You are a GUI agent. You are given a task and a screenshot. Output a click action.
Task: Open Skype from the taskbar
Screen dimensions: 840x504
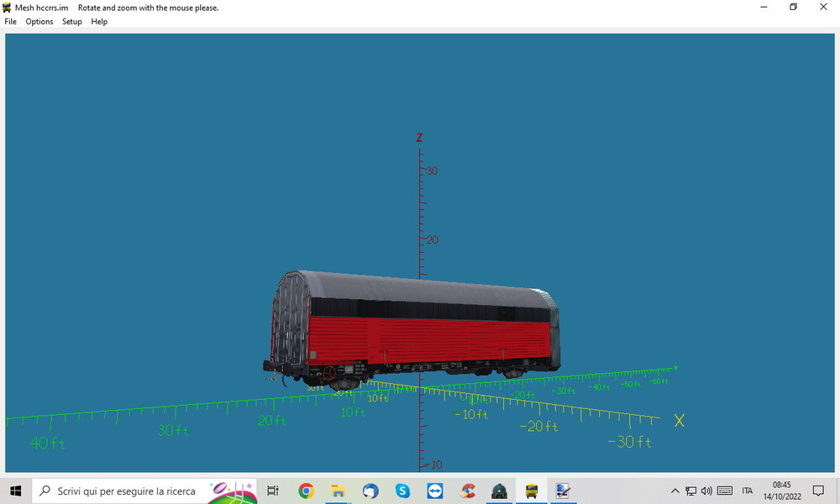point(402,491)
